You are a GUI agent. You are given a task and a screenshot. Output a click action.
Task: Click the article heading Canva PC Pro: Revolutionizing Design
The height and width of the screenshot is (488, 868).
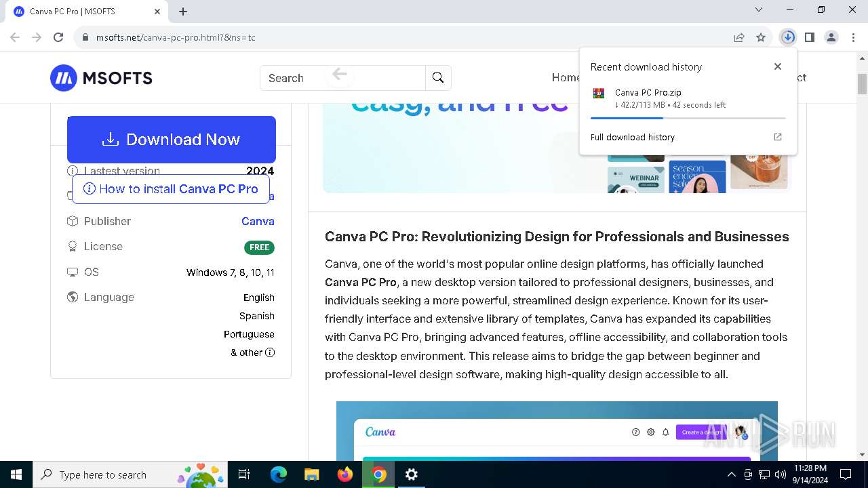(x=557, y=237)
